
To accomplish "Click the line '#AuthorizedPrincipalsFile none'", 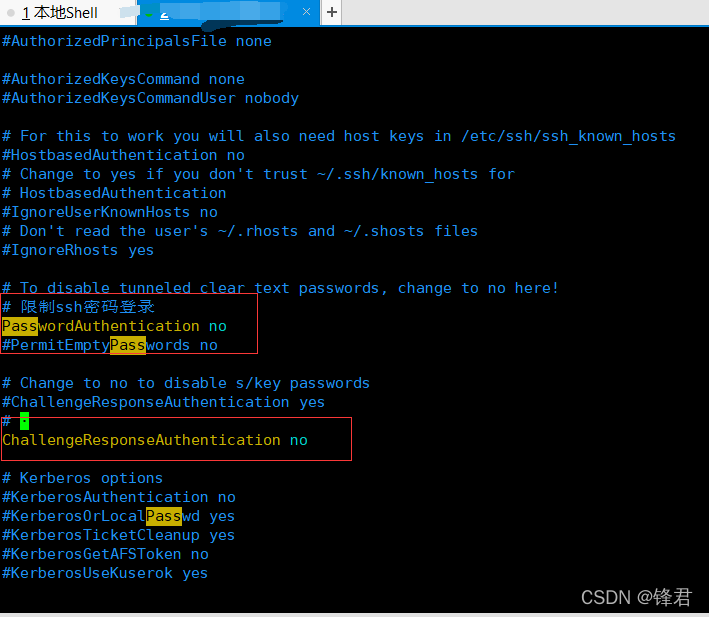I will 137,41.
